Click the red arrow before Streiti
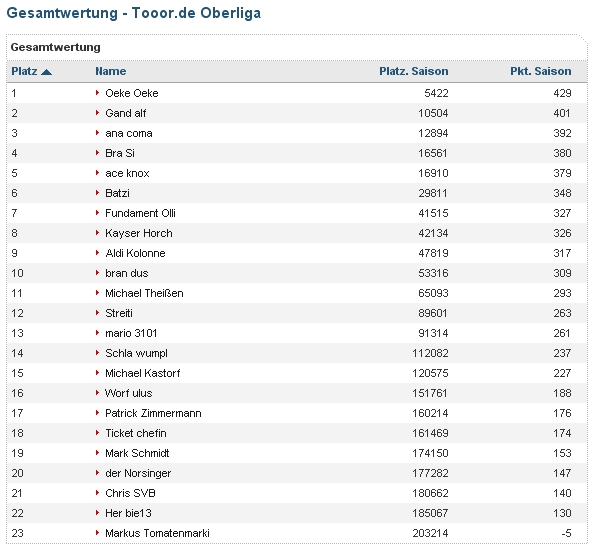This screenshot has height=548, width=594. click(97, 313)
